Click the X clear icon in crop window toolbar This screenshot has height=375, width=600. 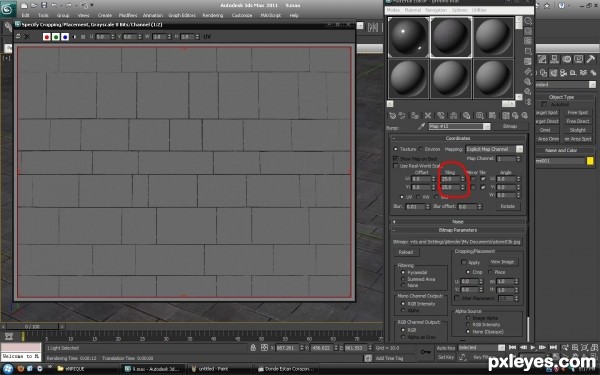[27, 37]
